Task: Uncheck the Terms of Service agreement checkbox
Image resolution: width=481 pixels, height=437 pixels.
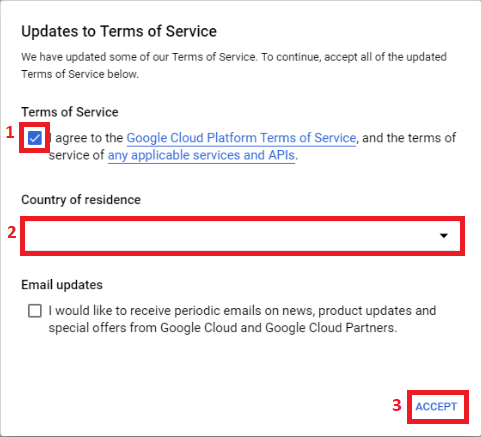Action: [35, 138]
